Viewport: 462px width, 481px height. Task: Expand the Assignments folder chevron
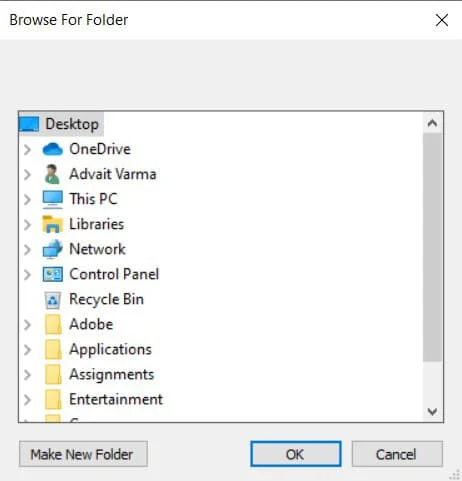click(28, 375)
